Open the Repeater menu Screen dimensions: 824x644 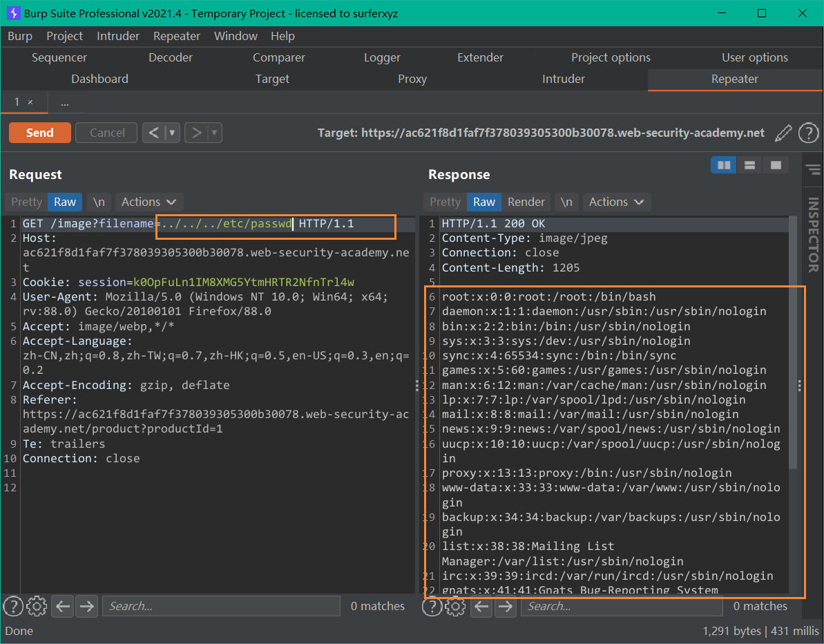[x=177, y=36]
